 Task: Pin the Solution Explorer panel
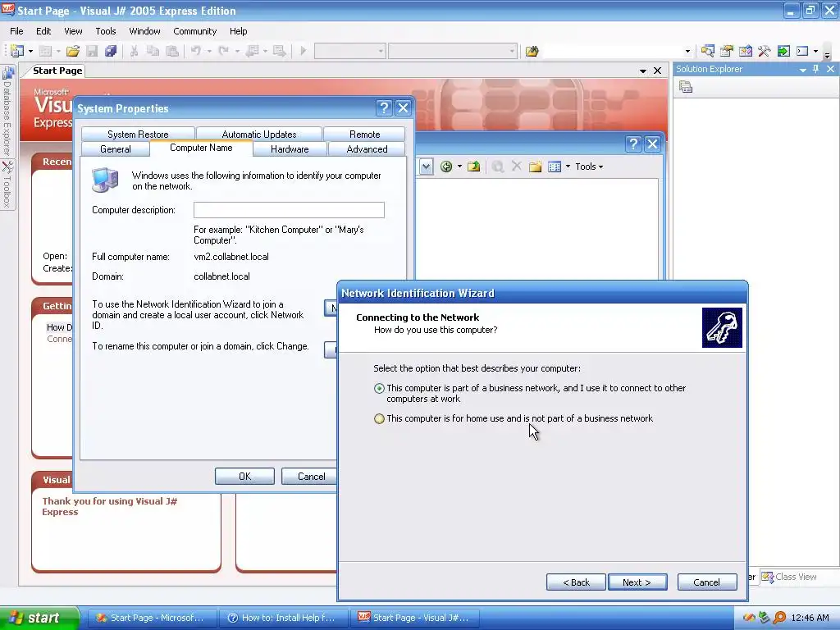point(816,69)
